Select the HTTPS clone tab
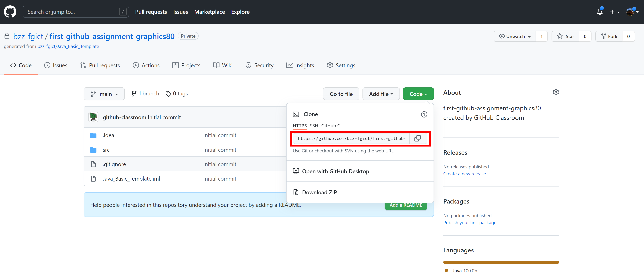This screenshot has height=276, width=644. pos(300,126)
